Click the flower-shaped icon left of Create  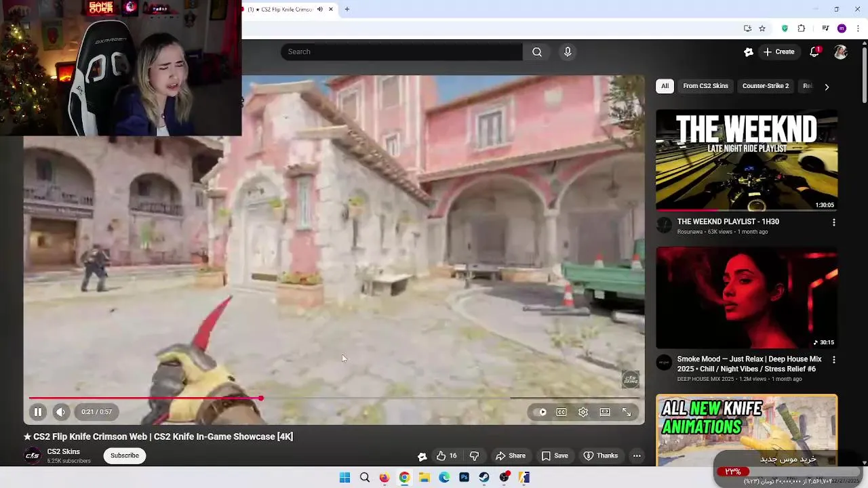(x=749, y=52)
